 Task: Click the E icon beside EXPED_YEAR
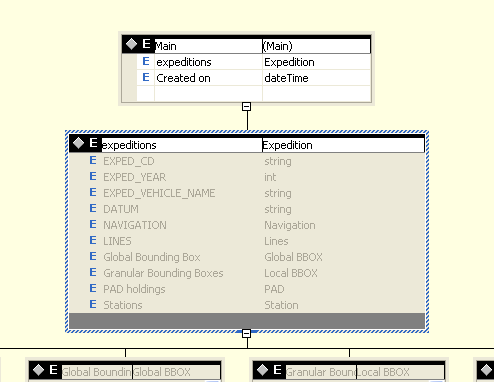[93, 177]
